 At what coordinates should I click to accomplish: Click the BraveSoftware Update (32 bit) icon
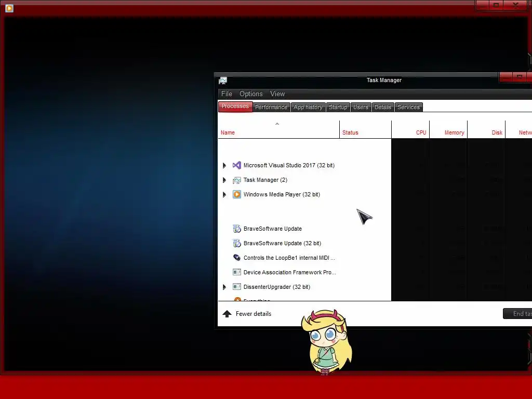tap(237, 243)
